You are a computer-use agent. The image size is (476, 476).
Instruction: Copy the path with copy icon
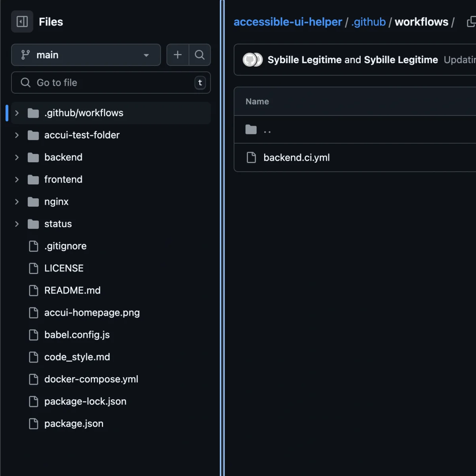(472, 22)
